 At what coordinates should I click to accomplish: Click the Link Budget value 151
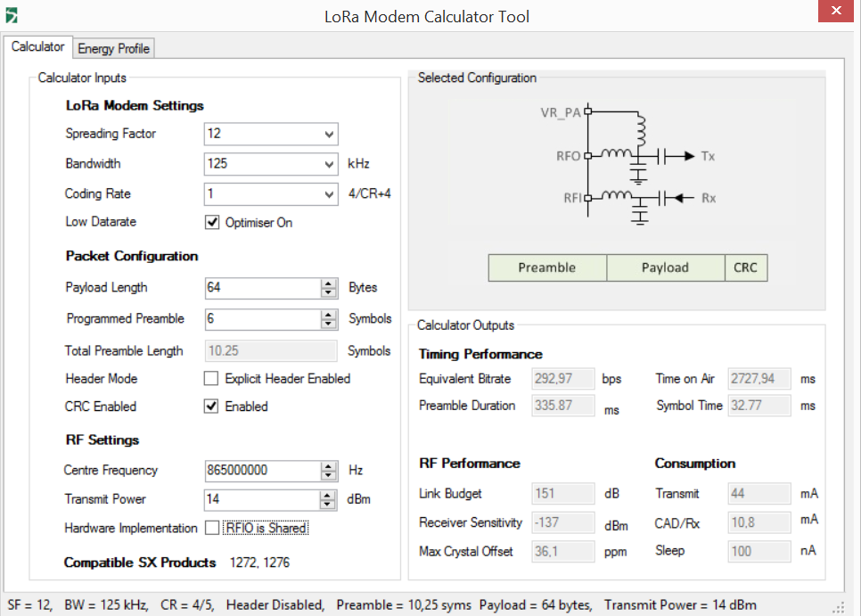coord(562,494)
